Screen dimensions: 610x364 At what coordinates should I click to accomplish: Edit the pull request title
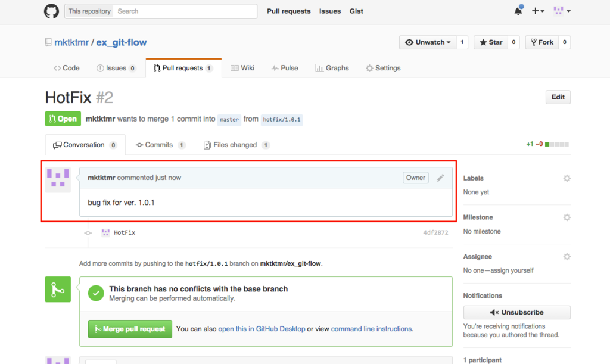(x=558, y=97)
